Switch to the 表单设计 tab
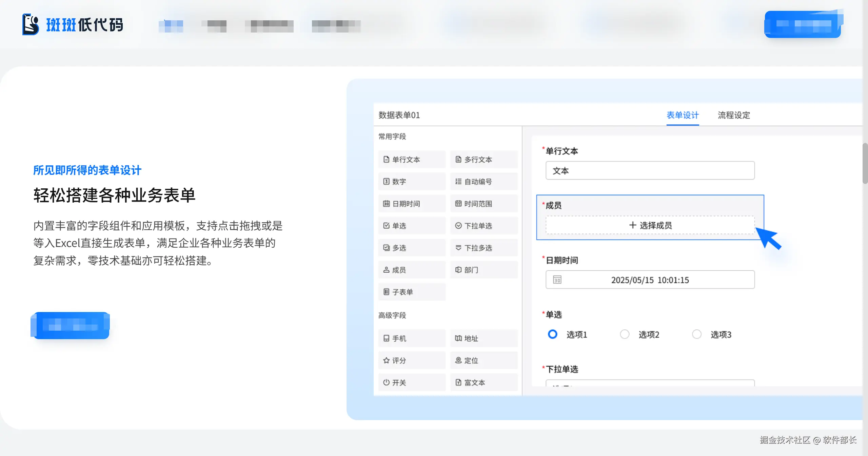The image size is (868, 456). 683,115
